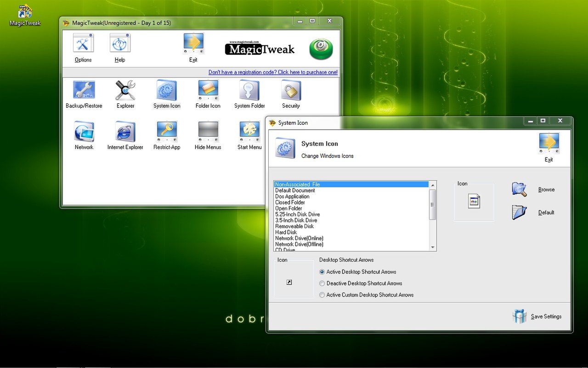This screenshot has height=368, width=588.
Task: Click the Default text label
Action: pos(546,213)
